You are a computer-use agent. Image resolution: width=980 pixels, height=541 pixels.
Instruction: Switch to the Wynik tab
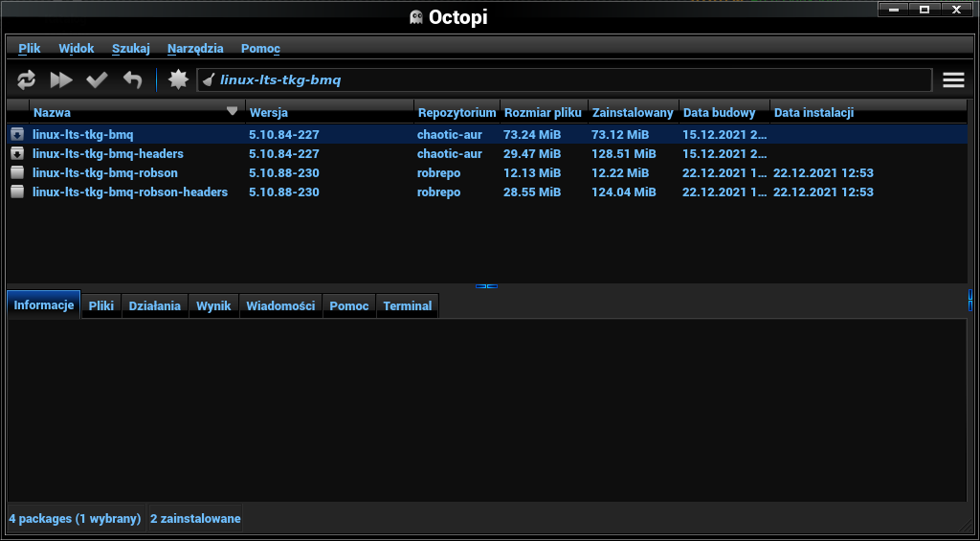pos(213,305)
